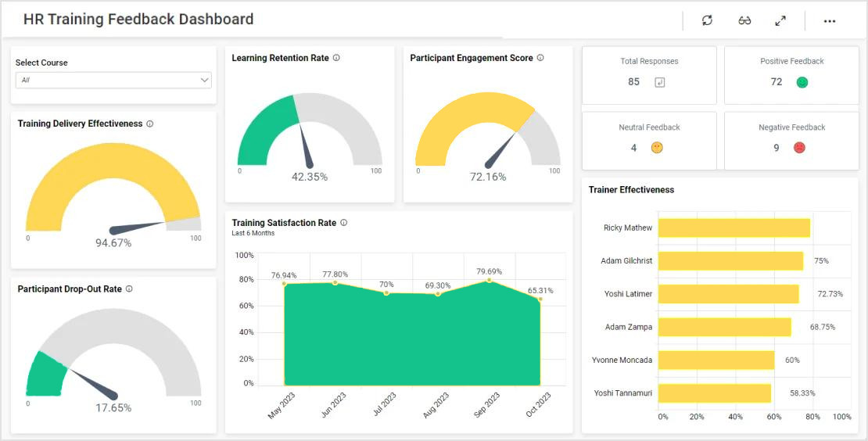
Task: Click the 72.73% label for Yoshi Latimer
Action: click(830, 294)
